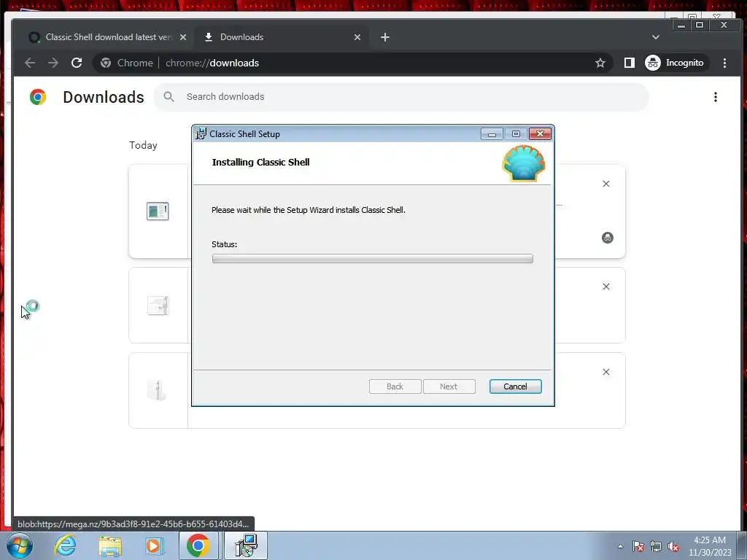Screen dimensions: 747x560
Task: Remove the third download entry from list
Action: (606, 372)
